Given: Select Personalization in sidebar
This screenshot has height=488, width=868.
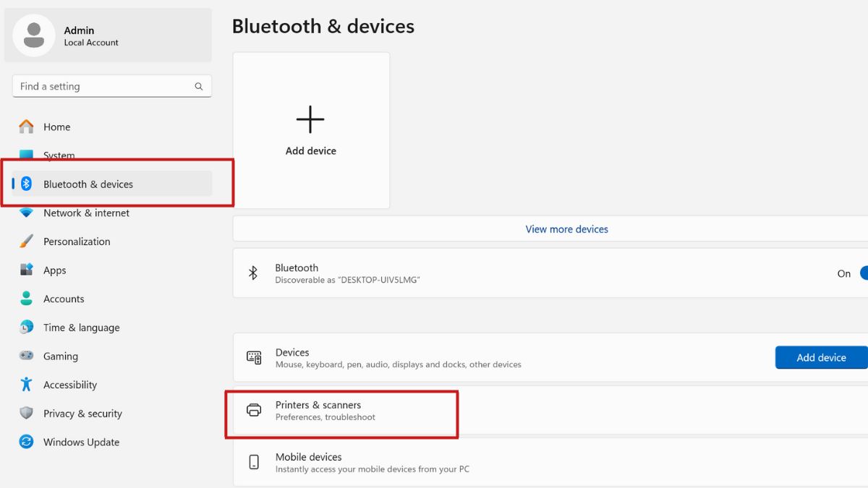Looking at the screenshot, I should point(112,241).
